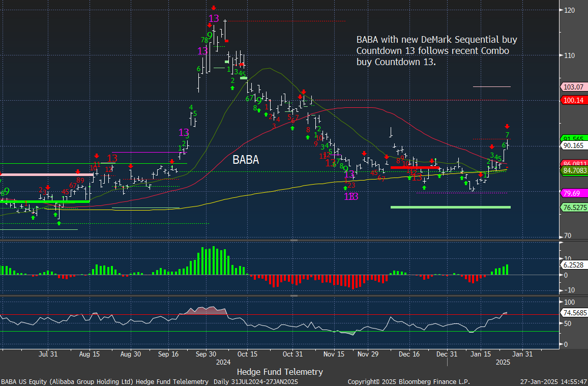
Task: Click the 50 RSI axis label
Action: point(568,323)
